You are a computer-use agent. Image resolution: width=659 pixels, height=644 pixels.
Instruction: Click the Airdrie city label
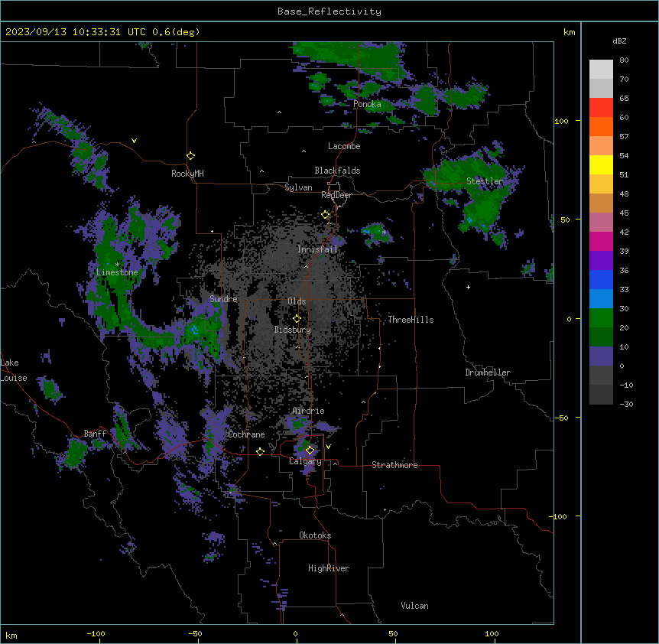308,411
